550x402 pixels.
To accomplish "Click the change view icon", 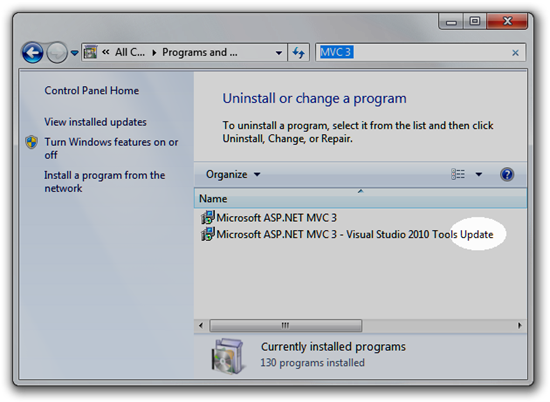I will (458, 174).
